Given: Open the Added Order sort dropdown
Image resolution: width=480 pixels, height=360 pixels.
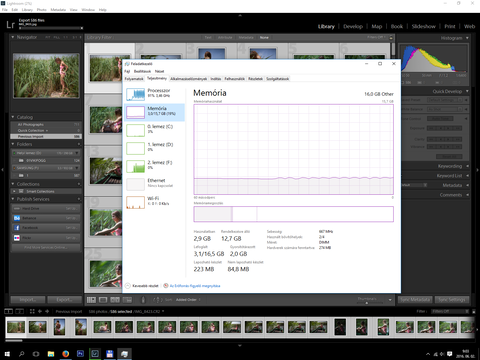Looking at the screenshot, I should click(188, 300).
